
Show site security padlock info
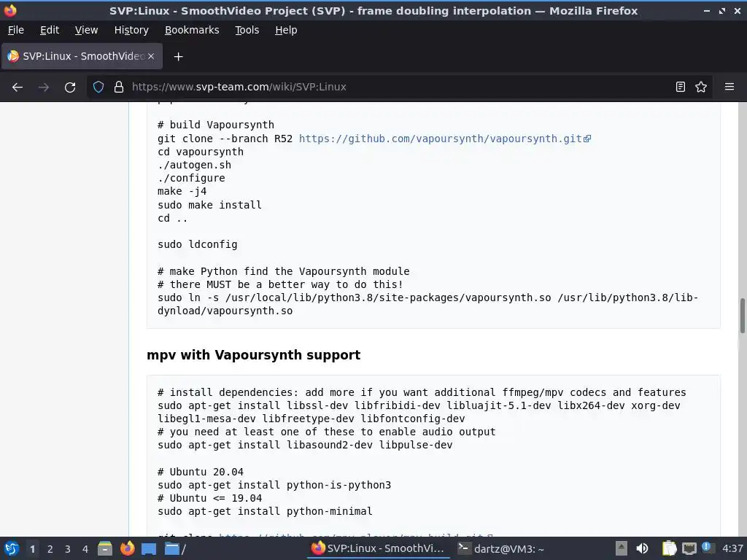click(x=119, y=87)
